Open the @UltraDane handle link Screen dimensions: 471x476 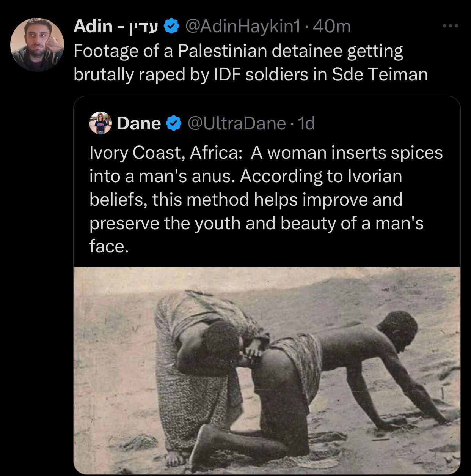[x=236, y=123]
